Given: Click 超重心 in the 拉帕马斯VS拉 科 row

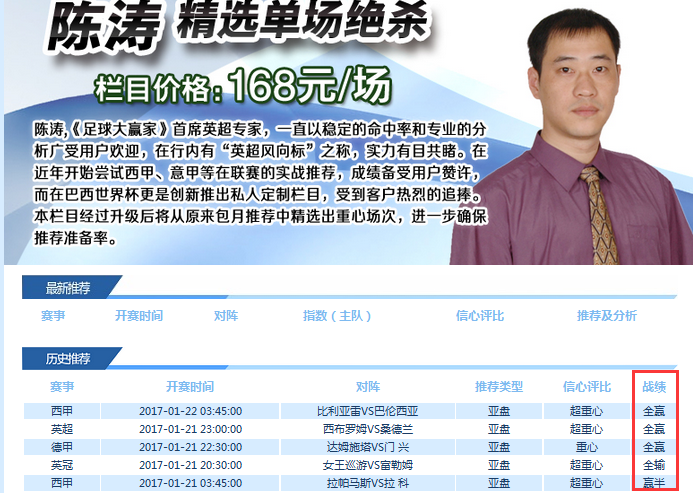Looking at the screenshot, I should pos(586,483).
